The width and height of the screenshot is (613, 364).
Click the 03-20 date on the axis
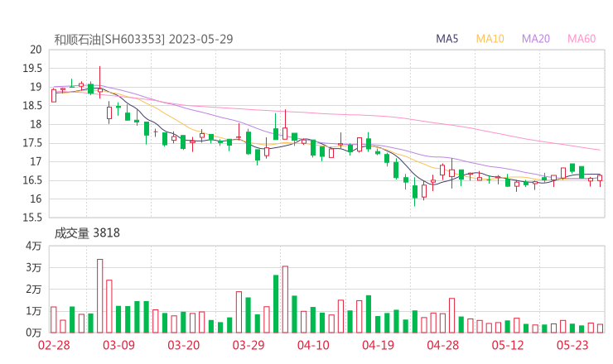[184, 345]
